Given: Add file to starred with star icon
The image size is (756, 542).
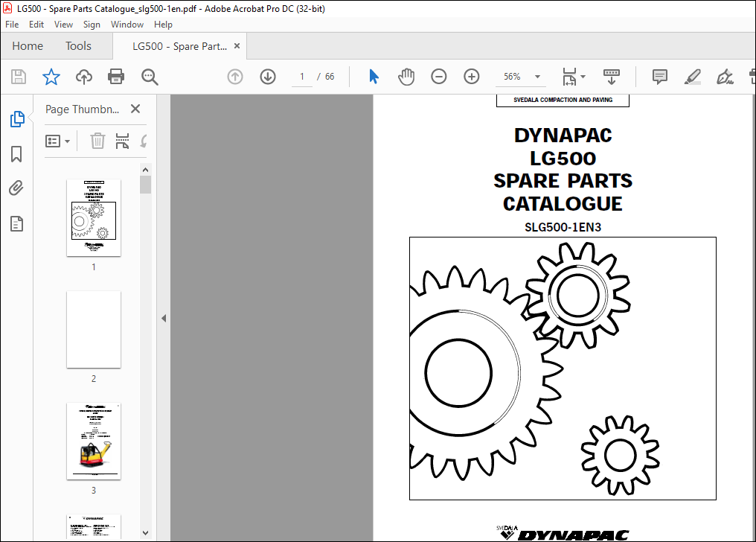Looking at the screenshot, I should coord(51,77).
